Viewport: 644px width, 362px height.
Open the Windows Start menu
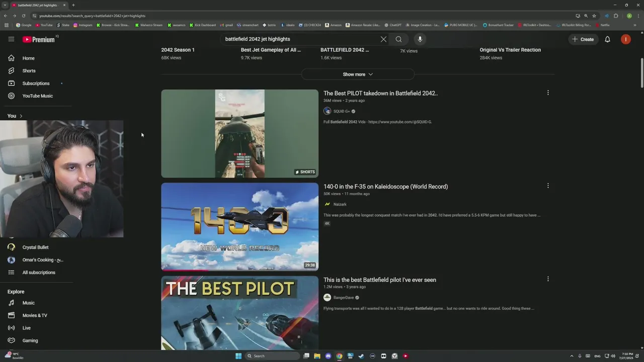(x=238, y=356)
